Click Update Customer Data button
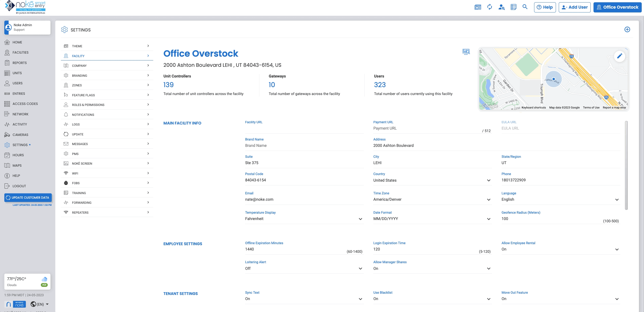 point(28,197)
